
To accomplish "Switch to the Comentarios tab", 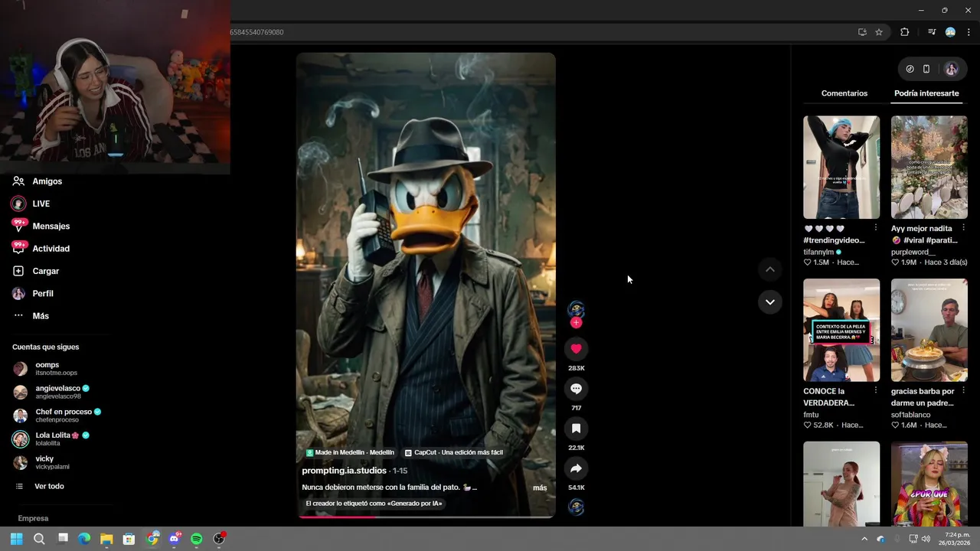I will (844, 93).
